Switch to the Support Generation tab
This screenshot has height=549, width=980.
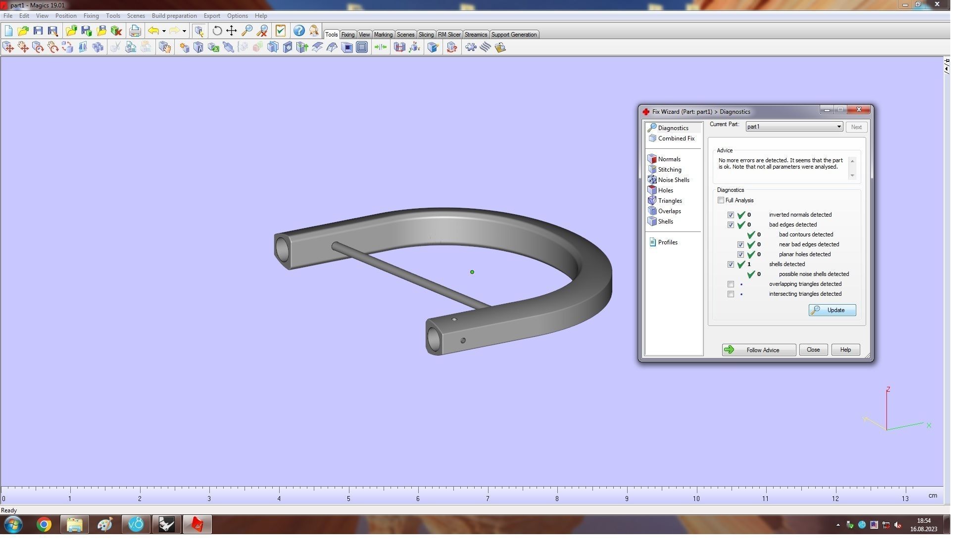(514, 35)
